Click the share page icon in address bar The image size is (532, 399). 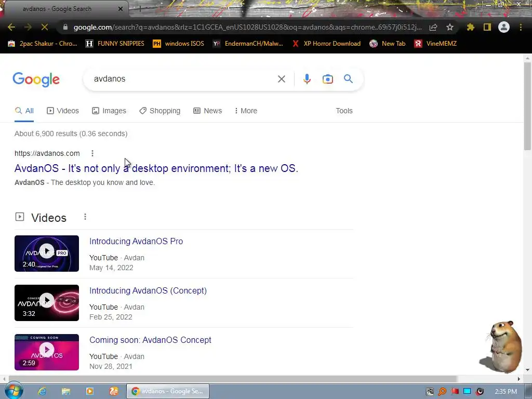point(433,28)
